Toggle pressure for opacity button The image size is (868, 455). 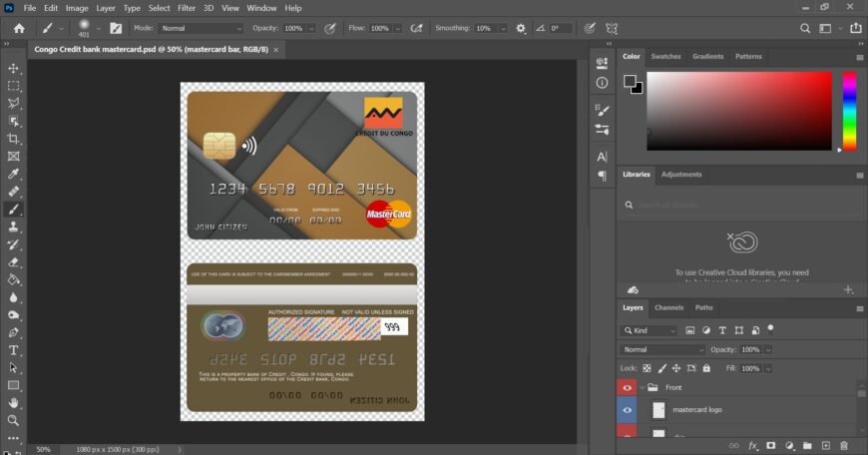330,28
